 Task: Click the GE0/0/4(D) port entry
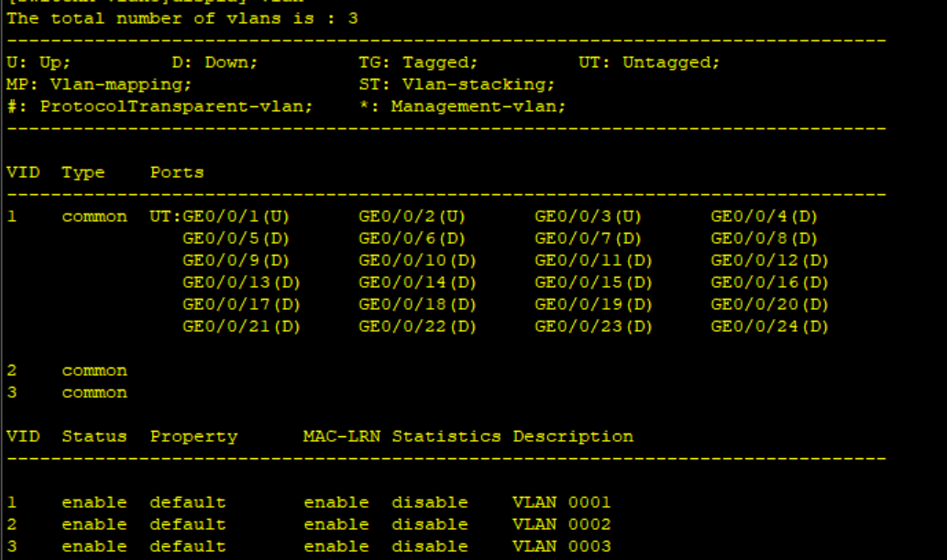click(764, 216)
